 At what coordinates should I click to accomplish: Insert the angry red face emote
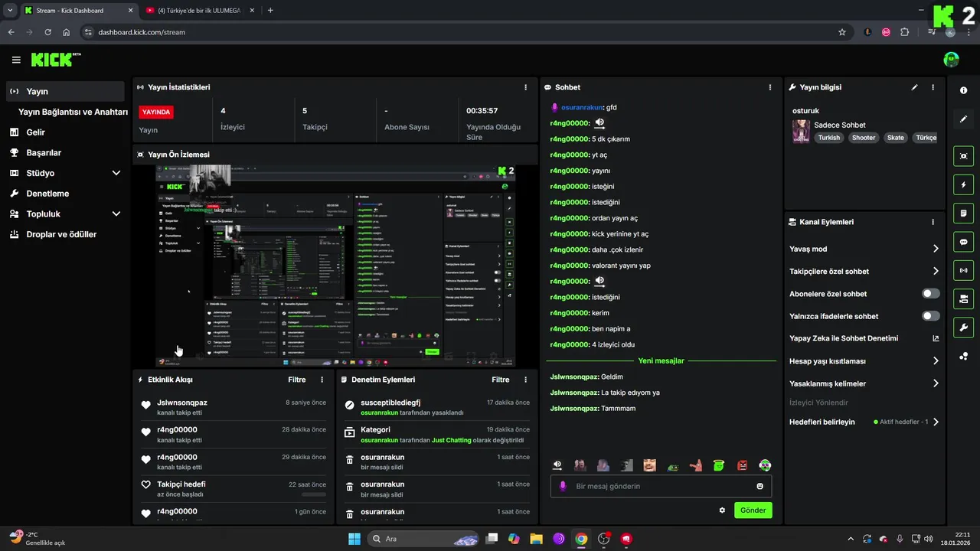click(x=741, y=465)
